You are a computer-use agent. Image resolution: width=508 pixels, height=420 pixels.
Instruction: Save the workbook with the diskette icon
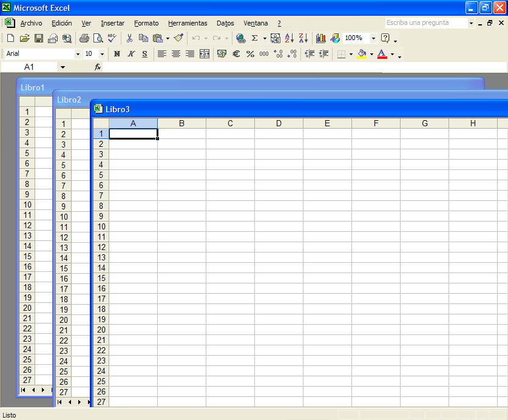tap(39, 38)
